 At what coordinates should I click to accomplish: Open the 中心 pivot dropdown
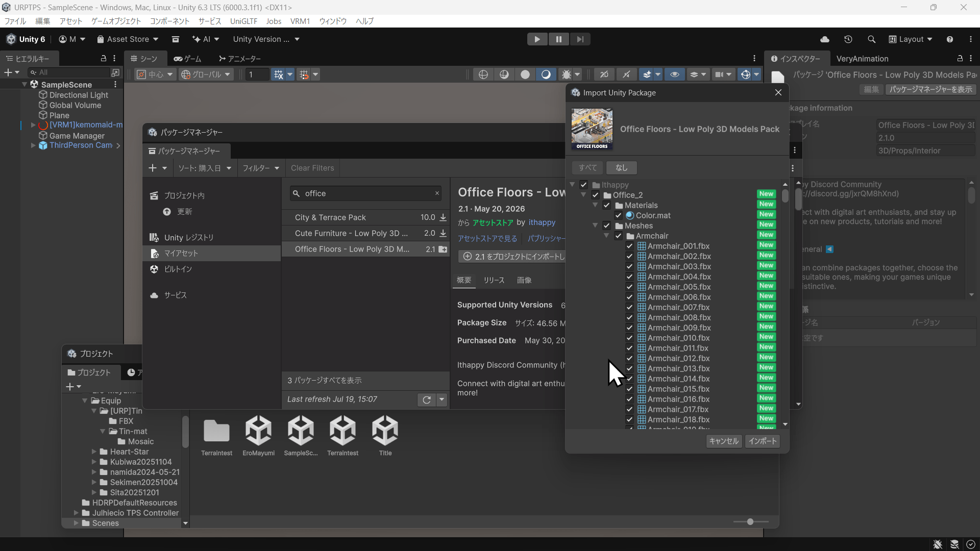(155, 74)
